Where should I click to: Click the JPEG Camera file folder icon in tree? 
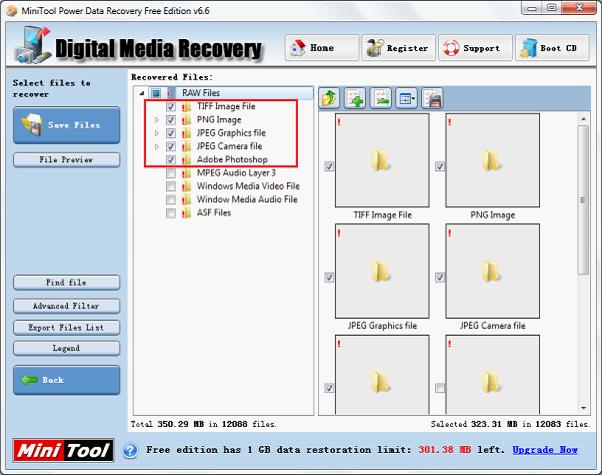coord(186,146)
